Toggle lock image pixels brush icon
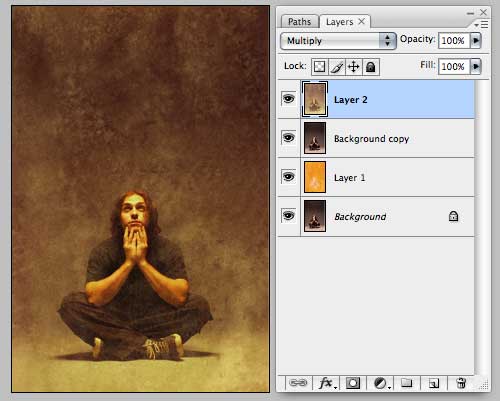The width and height of the screenshot is (500, 401). [337, 67]
